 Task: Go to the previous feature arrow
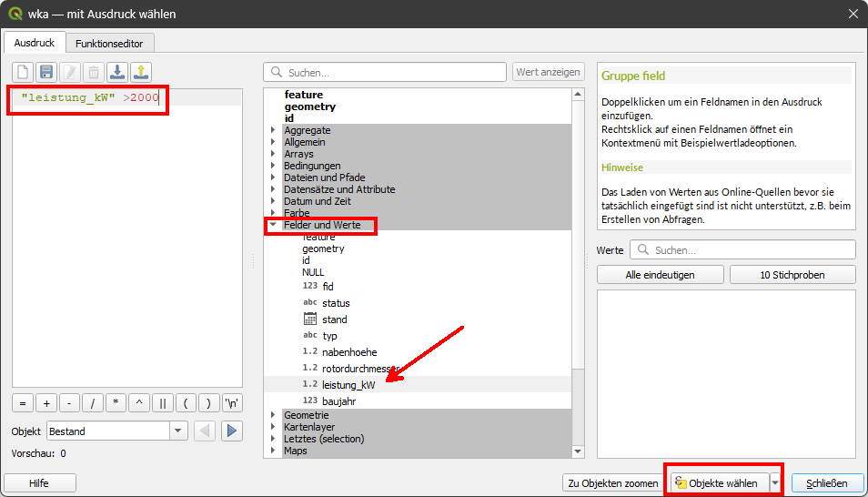205,431
